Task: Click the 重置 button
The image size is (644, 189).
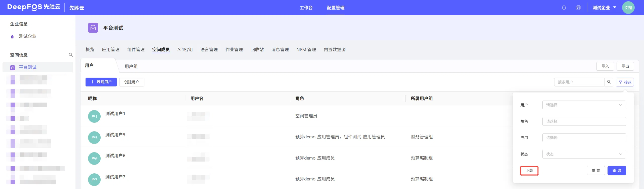Action: click(x=596, y=171)
